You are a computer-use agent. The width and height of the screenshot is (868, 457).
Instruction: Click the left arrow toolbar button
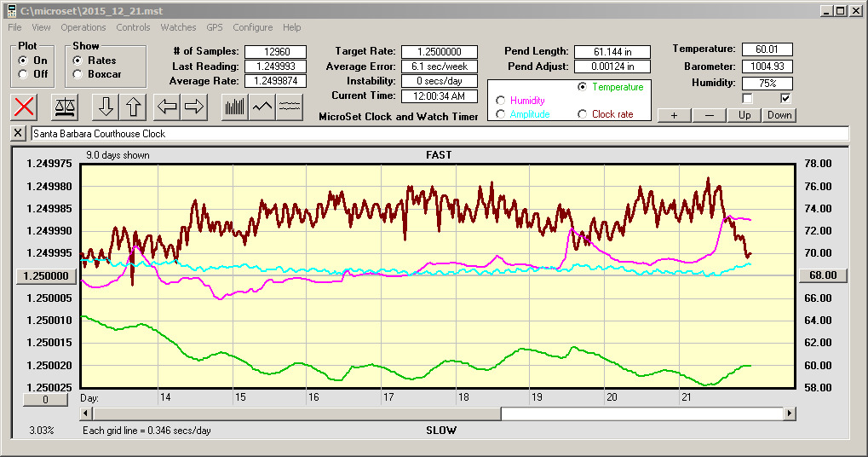pyautogui.click(x=167, y=107)
